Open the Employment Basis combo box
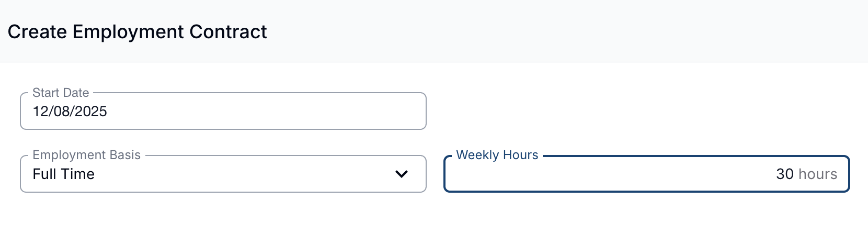868x244 pixels. click(223, 174)
